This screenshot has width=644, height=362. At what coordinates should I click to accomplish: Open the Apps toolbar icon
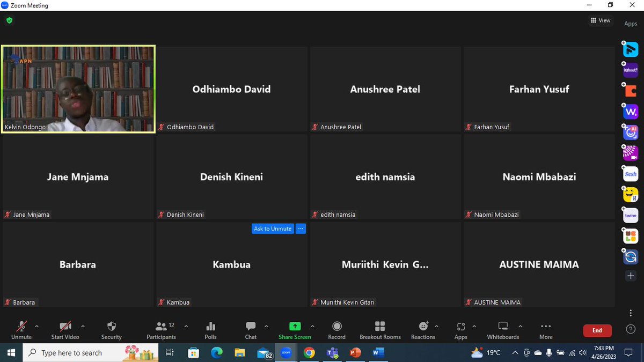[460, 330]
